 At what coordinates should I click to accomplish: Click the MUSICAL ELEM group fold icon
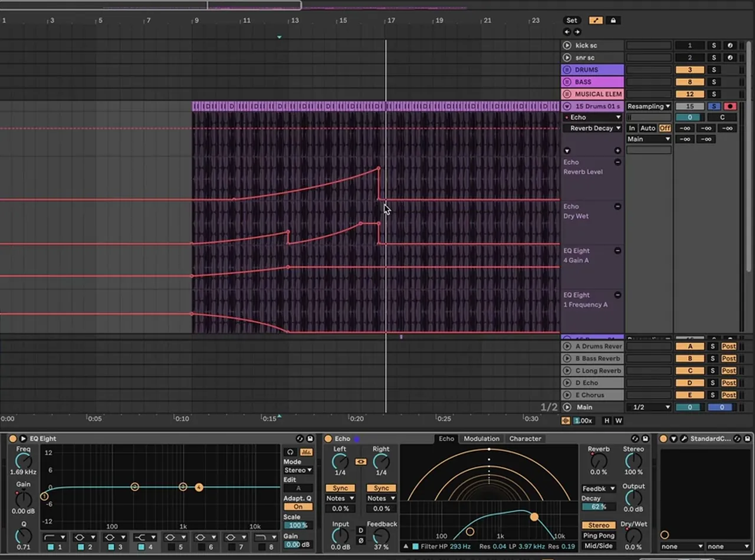(x=567, y=94)
